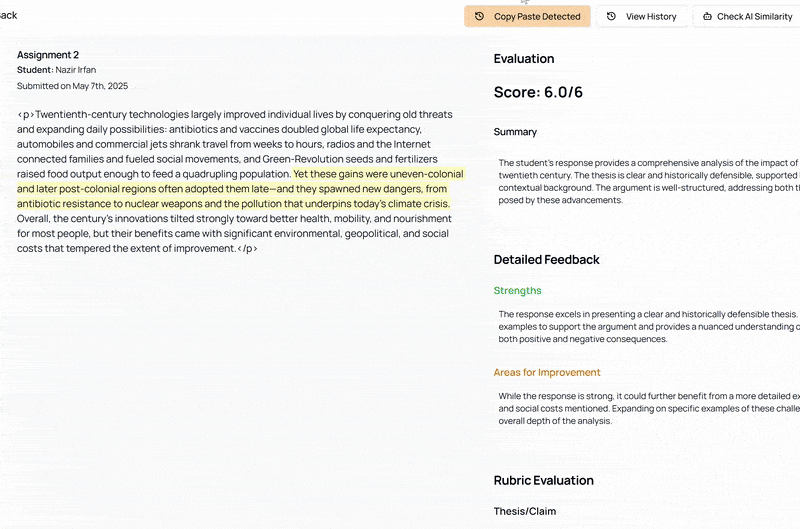This screenshot has height=529, width=800.
Task: Click the submitted date May 7th, 2025
Action: (x=72, y=86)
